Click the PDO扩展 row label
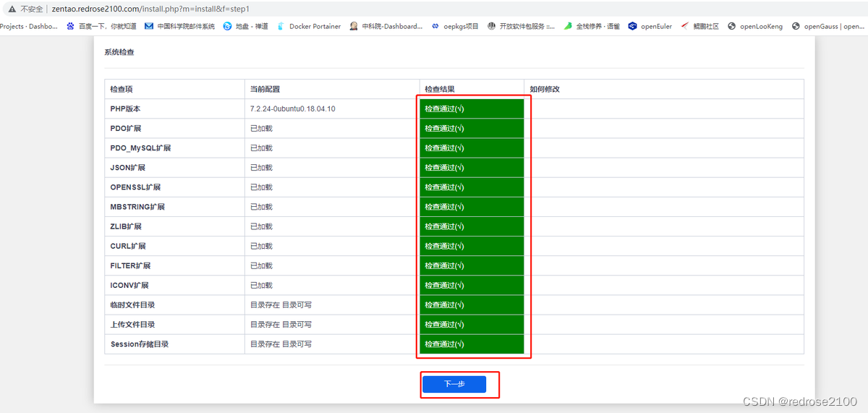The width and height of the screenshot is (868, 413). [125, 128]
